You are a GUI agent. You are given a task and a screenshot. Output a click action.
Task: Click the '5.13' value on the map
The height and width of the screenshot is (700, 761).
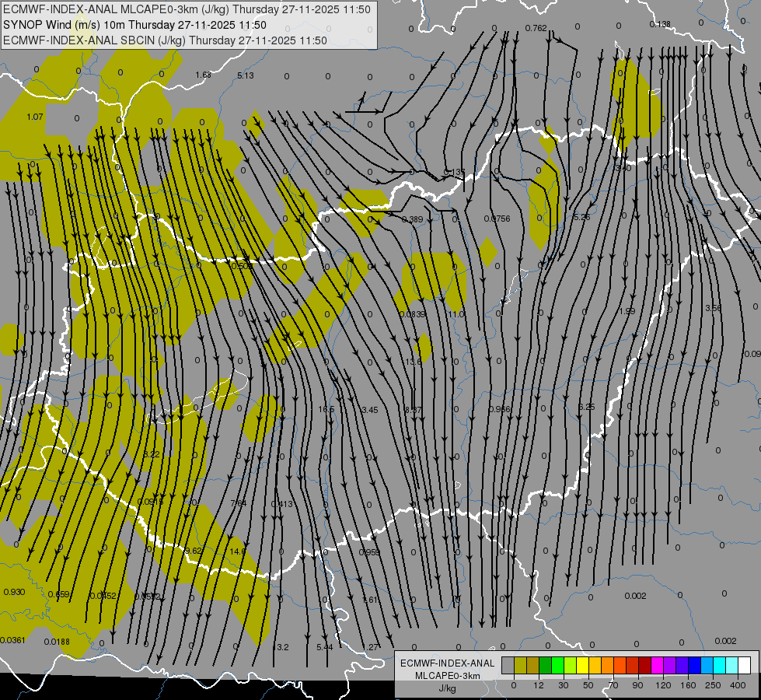tap(246, 75)
